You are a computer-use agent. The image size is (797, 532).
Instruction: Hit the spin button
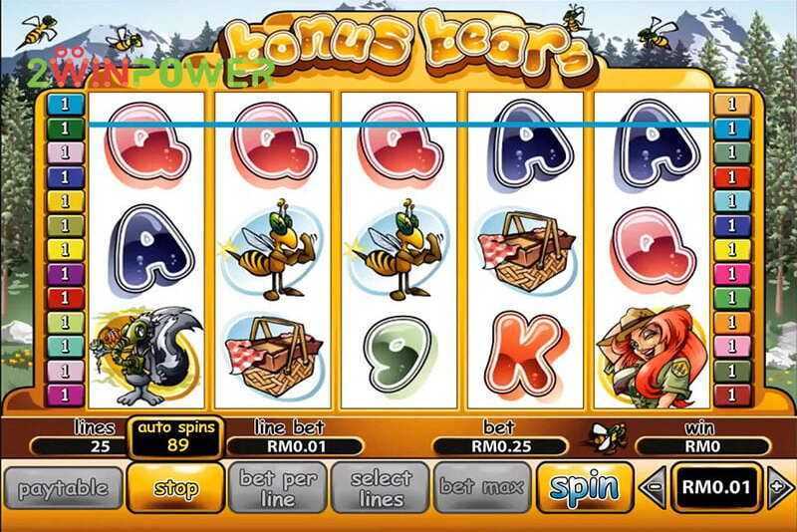(585, 488)
